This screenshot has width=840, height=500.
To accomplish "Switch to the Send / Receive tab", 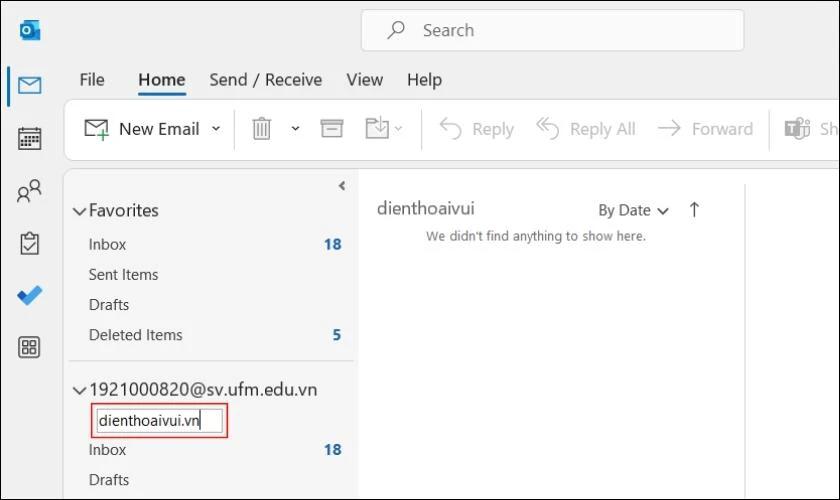I will [266, 80].
